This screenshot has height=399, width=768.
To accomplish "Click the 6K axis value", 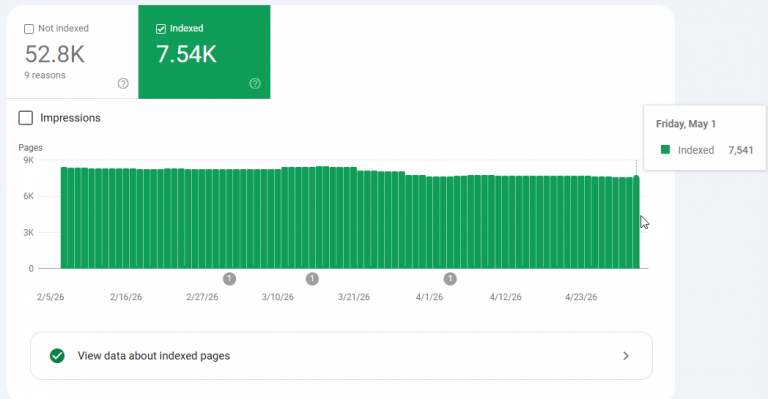I will pyautogui.click(x=28, y=196).
